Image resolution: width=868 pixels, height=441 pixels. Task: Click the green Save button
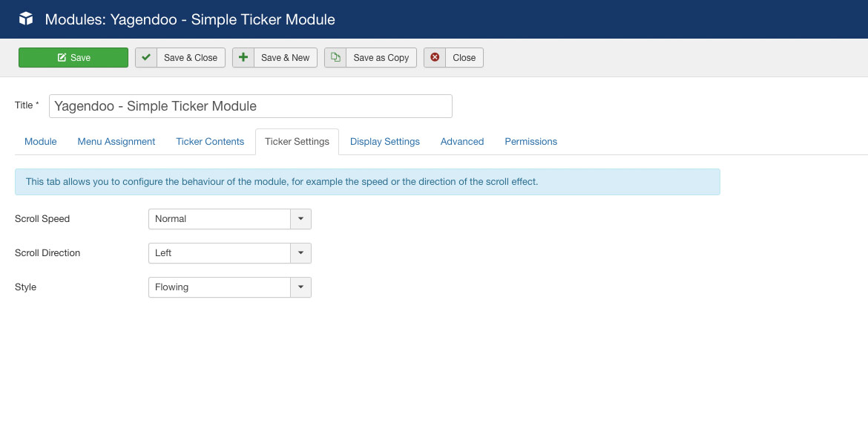pyautogui.click(x=73, y=58)
